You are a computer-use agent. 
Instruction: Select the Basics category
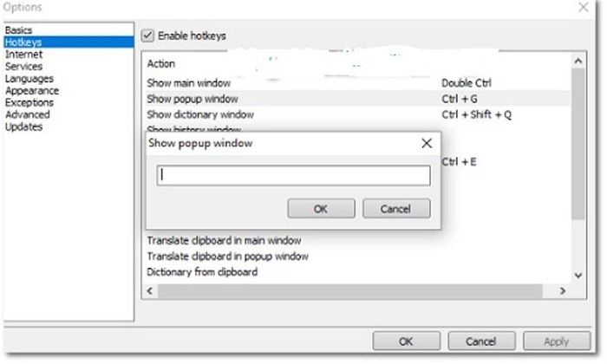pos(18,30)
